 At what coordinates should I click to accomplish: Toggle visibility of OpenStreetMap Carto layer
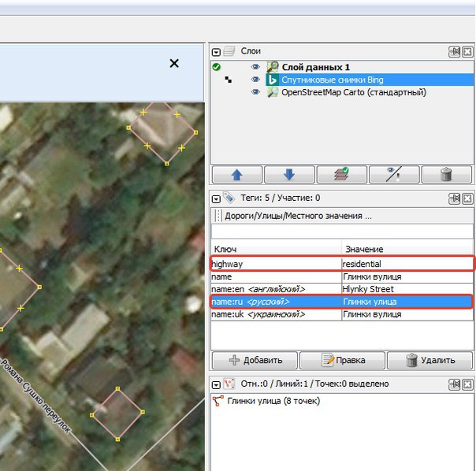click(255, 92)
